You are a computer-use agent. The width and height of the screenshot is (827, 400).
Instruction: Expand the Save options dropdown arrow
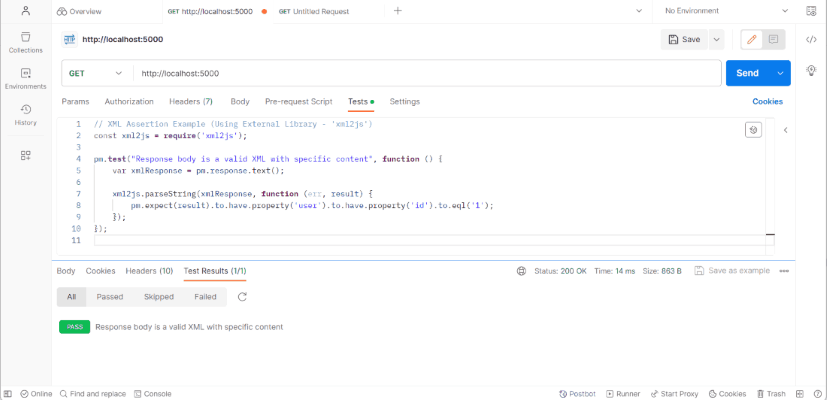(716, 40)
